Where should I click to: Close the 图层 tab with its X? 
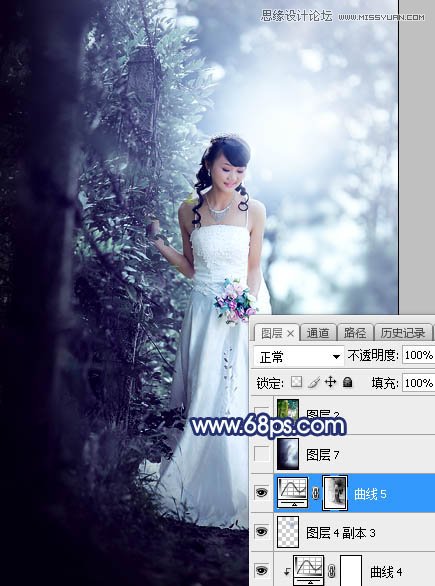[290, 334]
